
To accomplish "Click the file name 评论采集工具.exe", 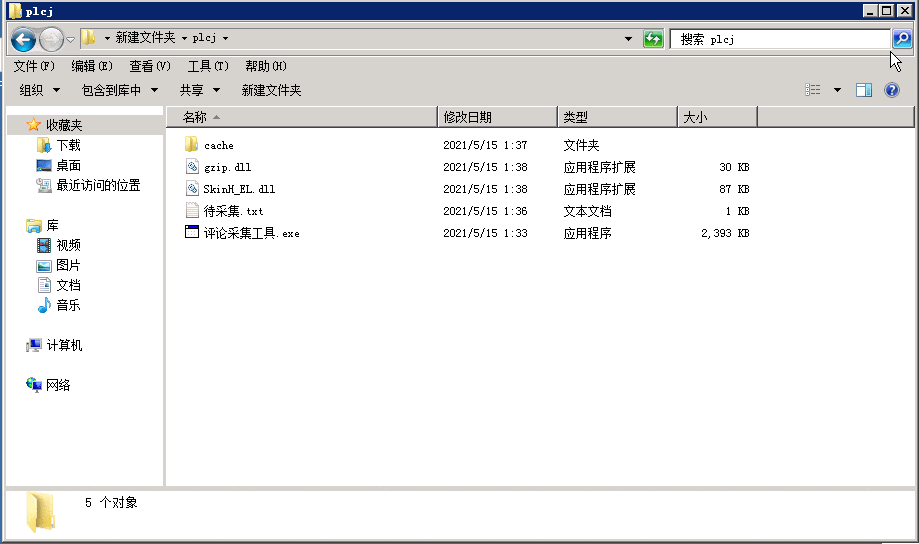I will [251, 233].
